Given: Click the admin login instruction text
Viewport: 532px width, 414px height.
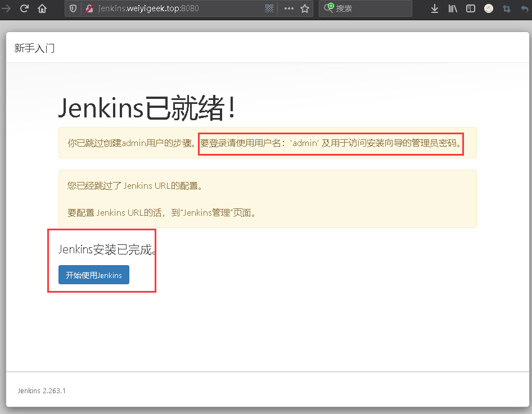Looking at the screenshot, I should pos(331,143).
